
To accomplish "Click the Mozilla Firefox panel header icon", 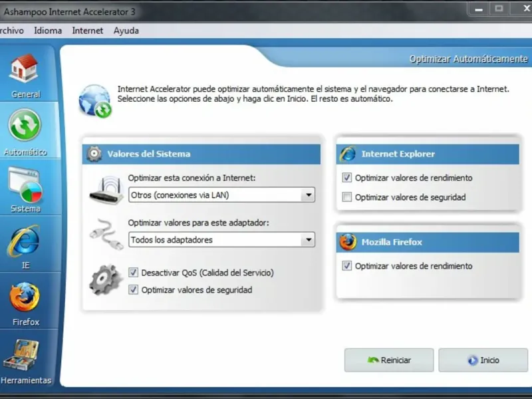I will (348, 242).
